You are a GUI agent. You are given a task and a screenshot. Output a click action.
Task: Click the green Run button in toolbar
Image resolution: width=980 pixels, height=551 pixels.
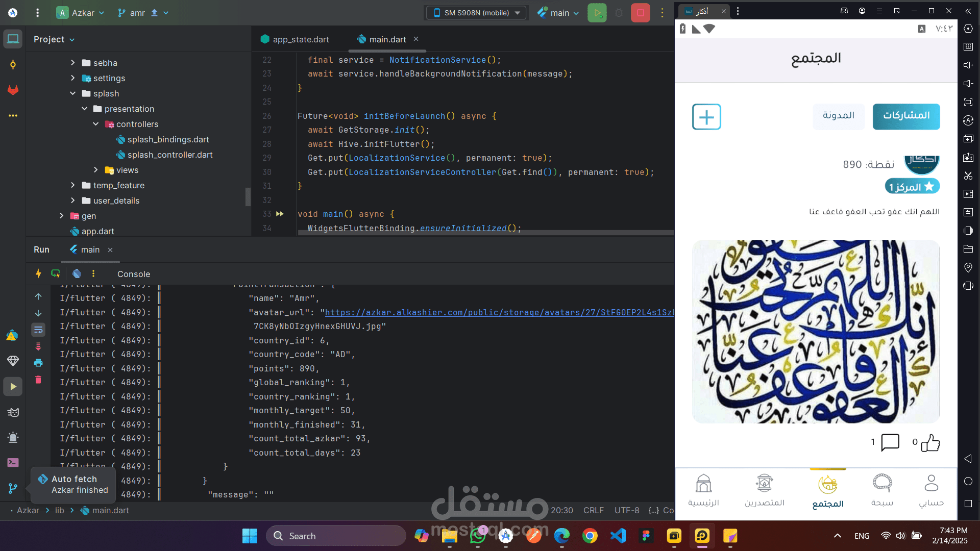(x=597, y=13)
